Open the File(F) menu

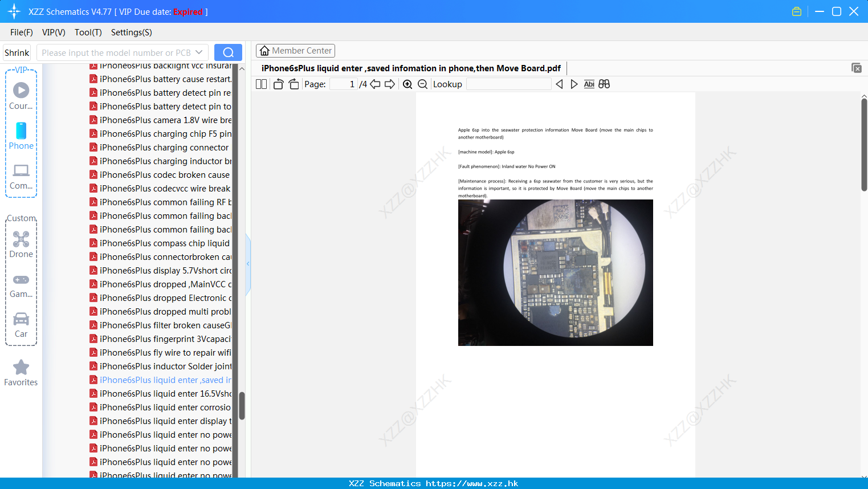coord(22,32)
